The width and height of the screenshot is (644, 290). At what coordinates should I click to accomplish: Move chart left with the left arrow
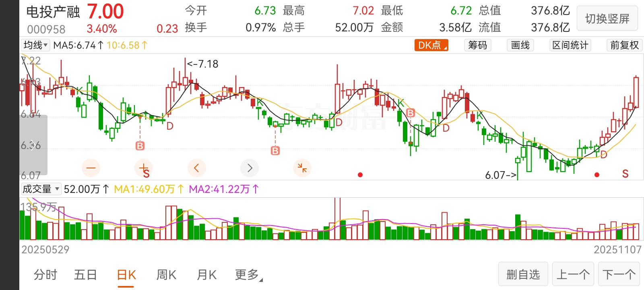197,168
